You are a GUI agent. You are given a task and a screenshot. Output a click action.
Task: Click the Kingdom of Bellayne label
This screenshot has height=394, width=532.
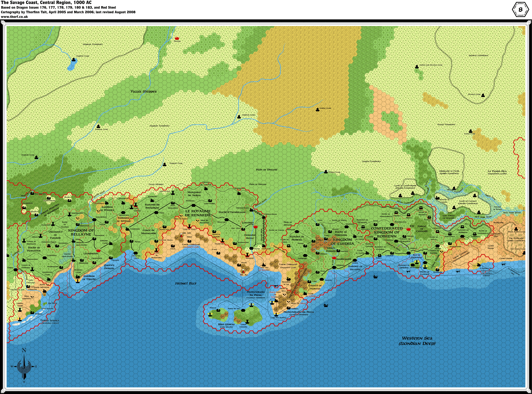click(81, 232)
